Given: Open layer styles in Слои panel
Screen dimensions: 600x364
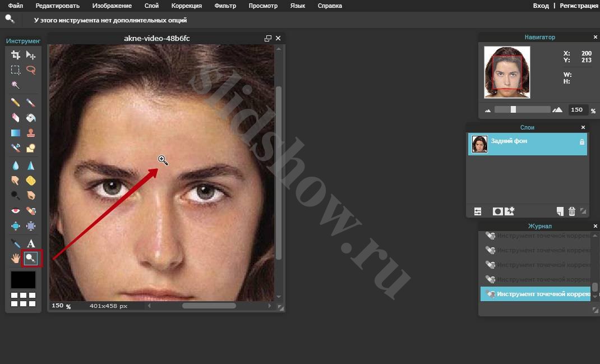Looking at the screenshot, I should (510, 211).
